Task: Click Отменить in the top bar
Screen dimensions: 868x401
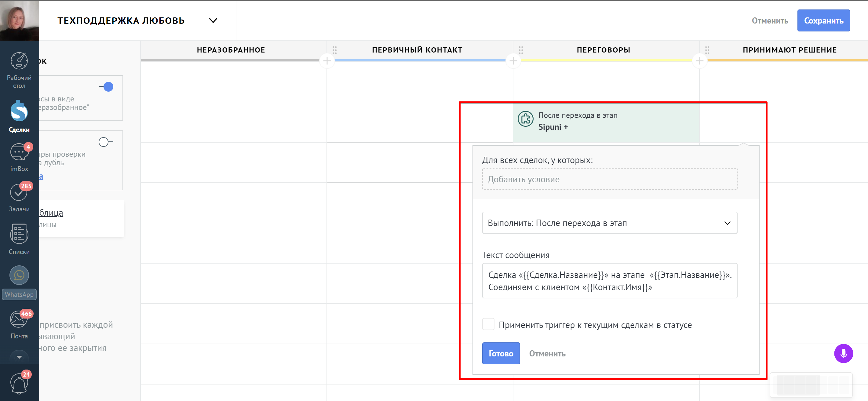Action: pos(770,20)
